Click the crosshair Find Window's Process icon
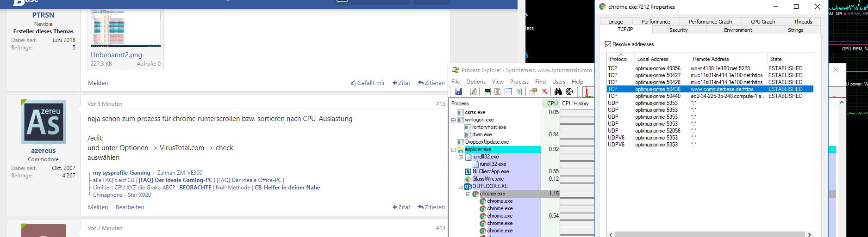This screenshot has width=868, height=237. tap(569, 91)
